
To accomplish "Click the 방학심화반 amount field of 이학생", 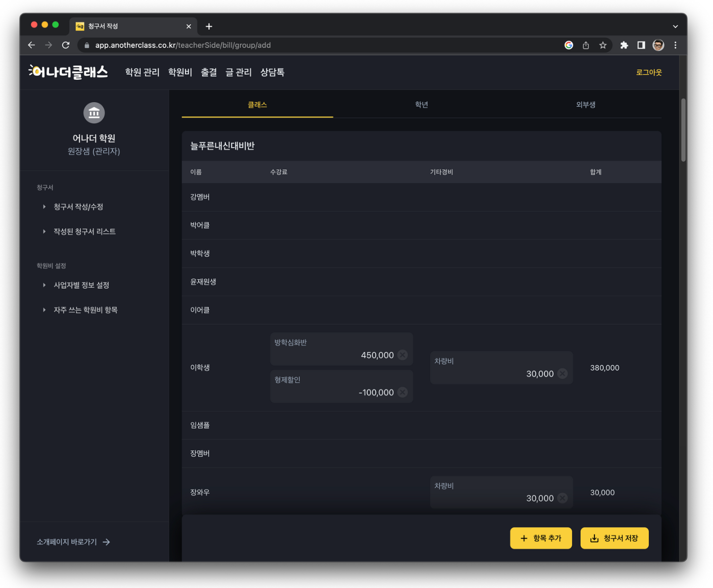I will tap(342, 349).
